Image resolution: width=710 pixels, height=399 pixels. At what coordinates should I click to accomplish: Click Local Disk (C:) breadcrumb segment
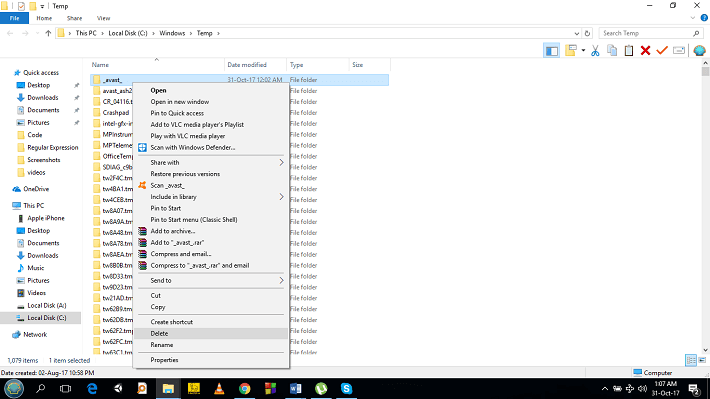point(128,33)
